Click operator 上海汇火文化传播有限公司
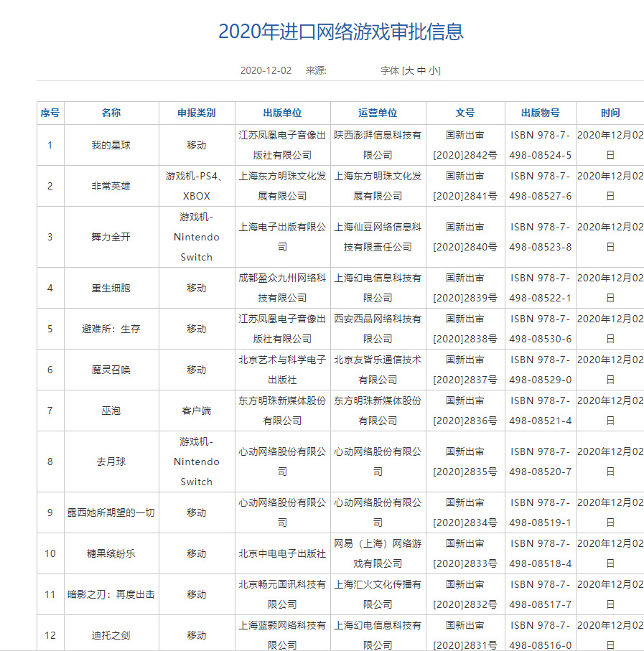The height and width of the screenshot is (651, 644). tap(378, 594)
